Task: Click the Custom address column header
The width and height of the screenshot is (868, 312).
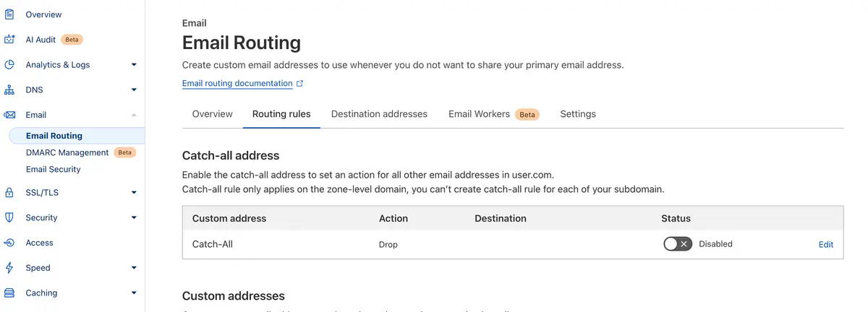Action: tap(229, 218)
